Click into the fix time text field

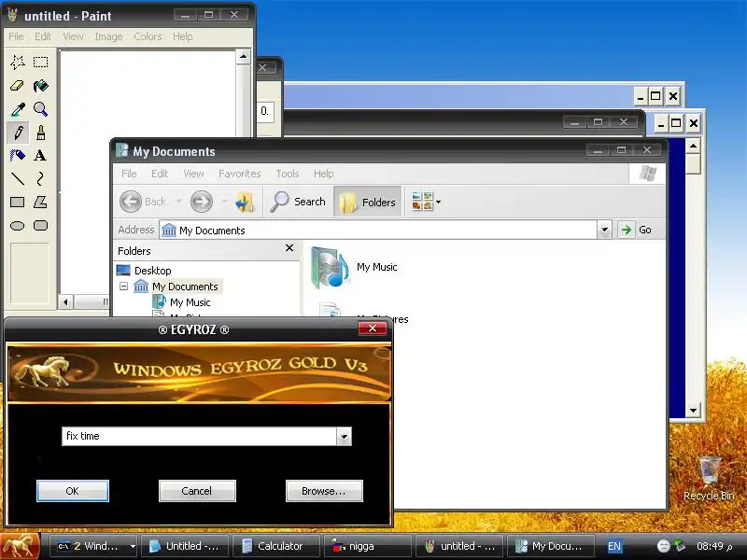[199, 436]
